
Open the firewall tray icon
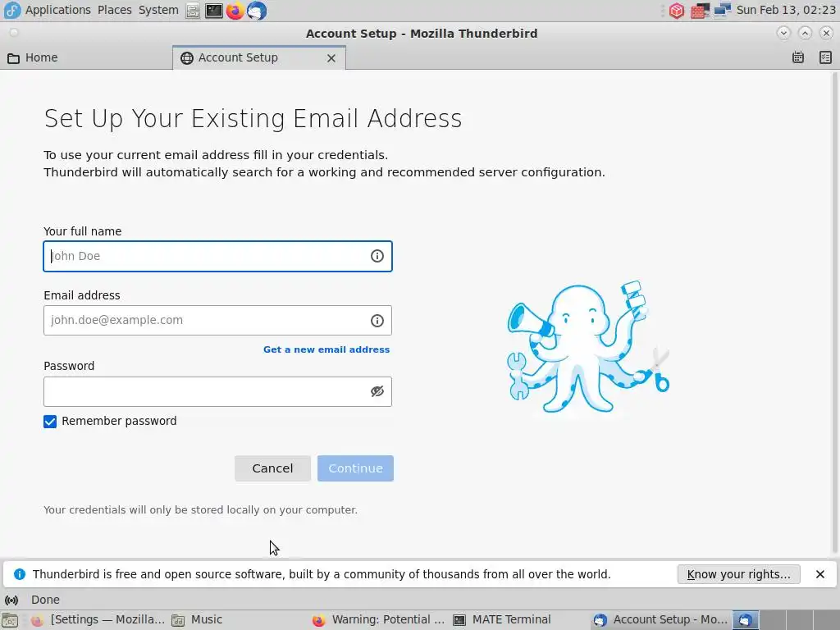pos(700,11)
